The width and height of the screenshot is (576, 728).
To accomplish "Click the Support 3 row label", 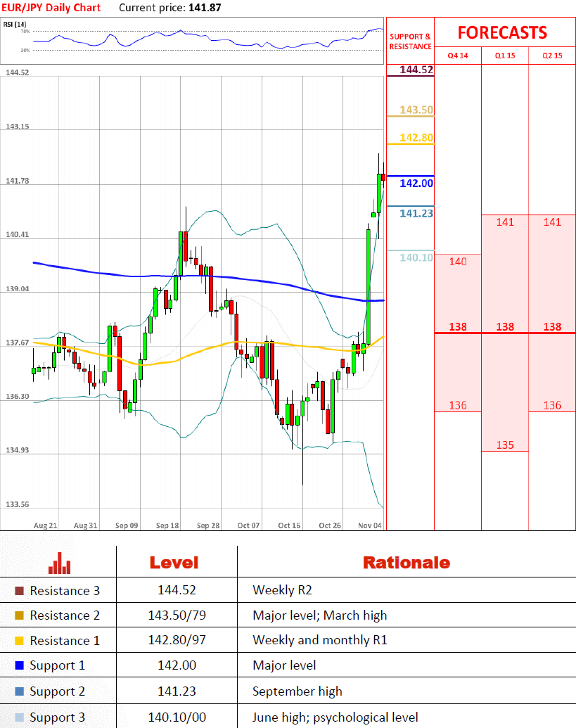I will click(58, 717).
